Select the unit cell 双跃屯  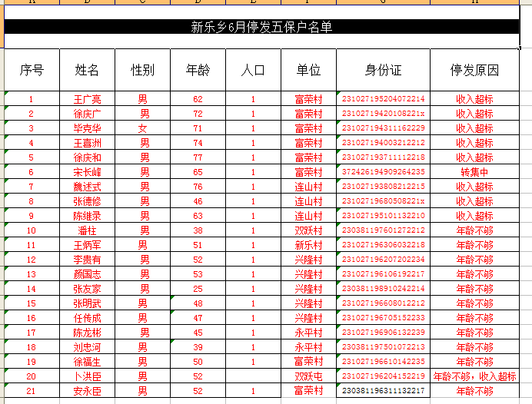(308, 376)
